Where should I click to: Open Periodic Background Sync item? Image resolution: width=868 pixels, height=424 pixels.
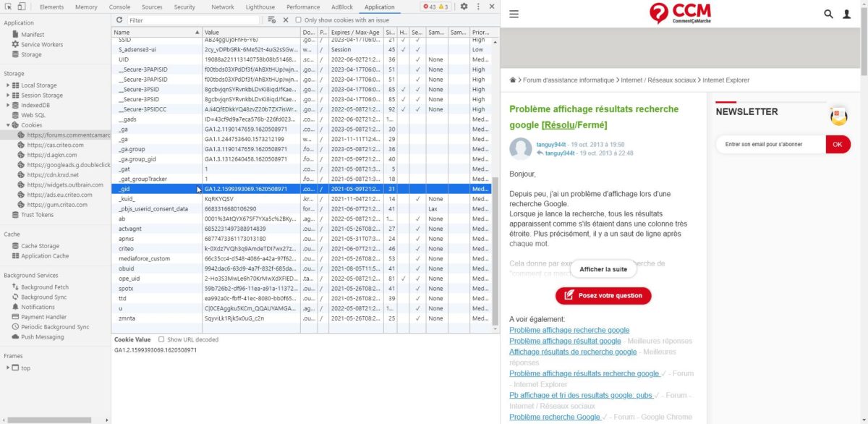(x=54, y=327)
